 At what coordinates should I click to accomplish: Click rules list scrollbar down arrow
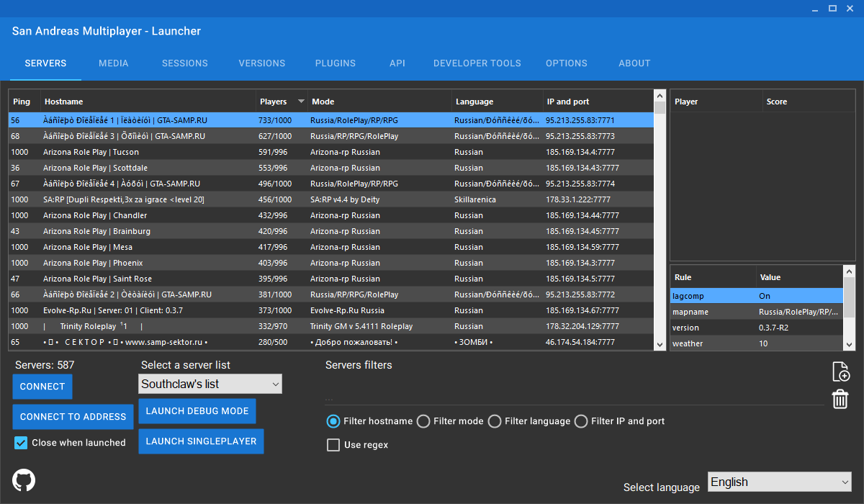(849, 344)
